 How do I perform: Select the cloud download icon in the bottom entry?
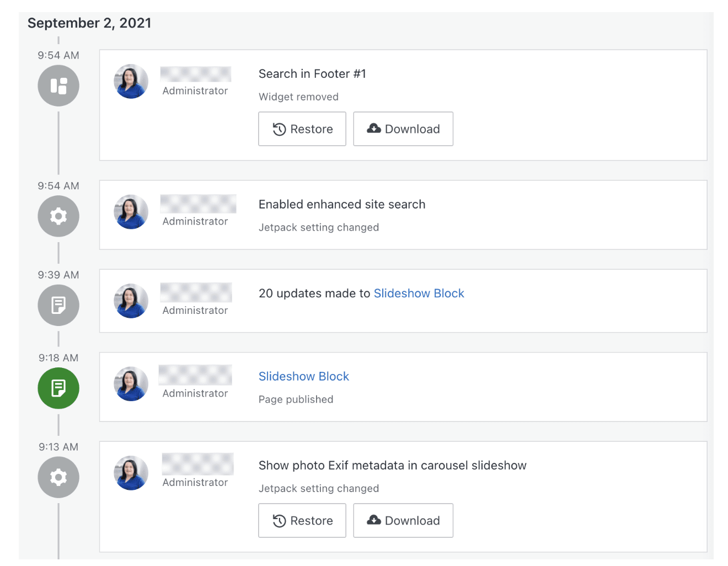(x=374, y=520)
